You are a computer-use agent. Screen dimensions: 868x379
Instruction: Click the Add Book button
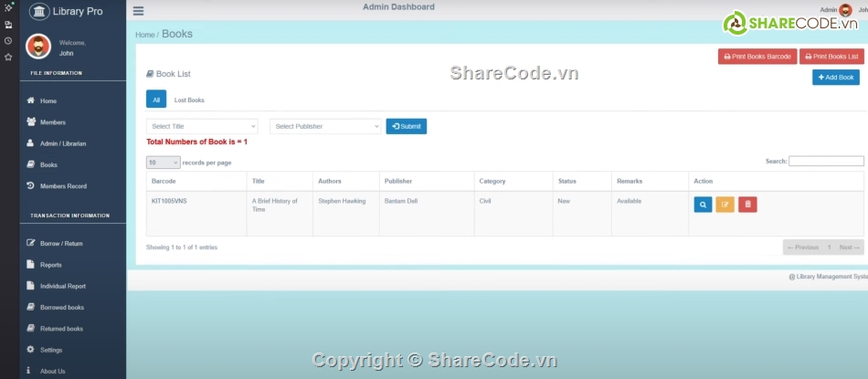click(x=836, y=78)
